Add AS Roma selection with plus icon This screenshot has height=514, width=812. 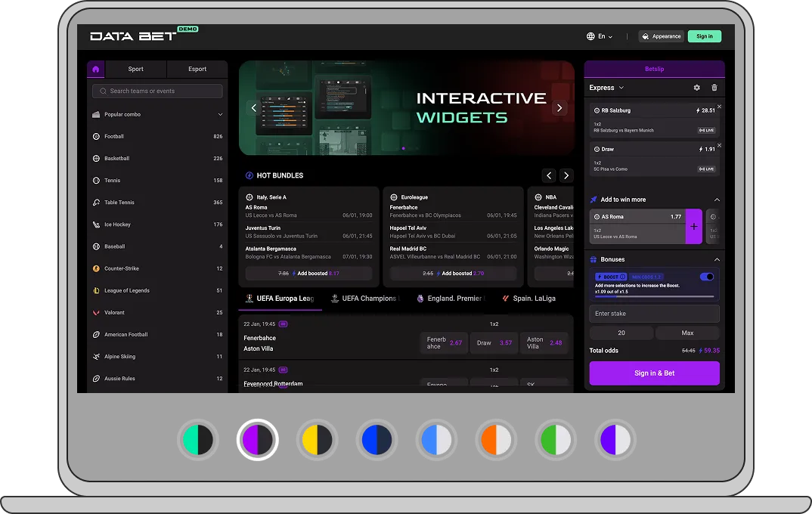pos(694,227)
